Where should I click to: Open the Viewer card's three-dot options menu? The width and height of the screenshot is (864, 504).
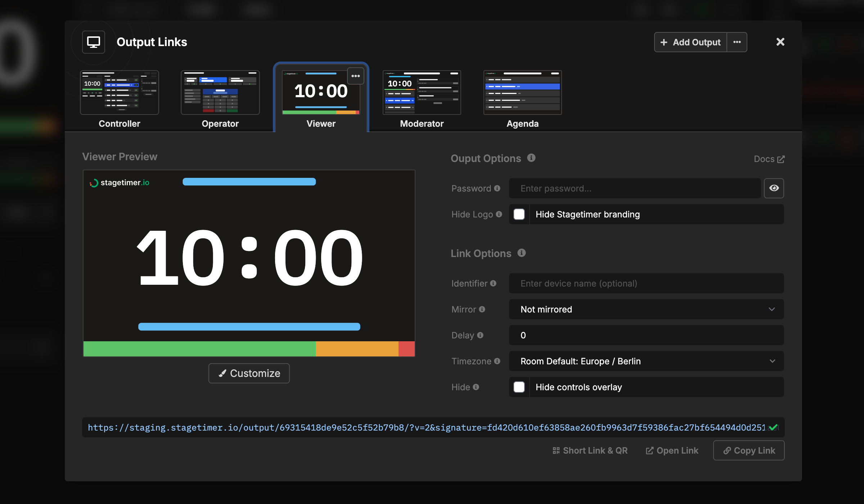click(356, 76)
